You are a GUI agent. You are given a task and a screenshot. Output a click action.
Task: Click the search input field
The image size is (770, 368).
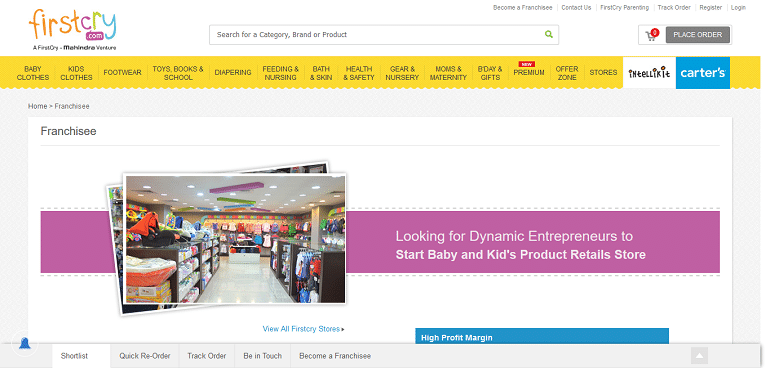[x=384, y=35]
